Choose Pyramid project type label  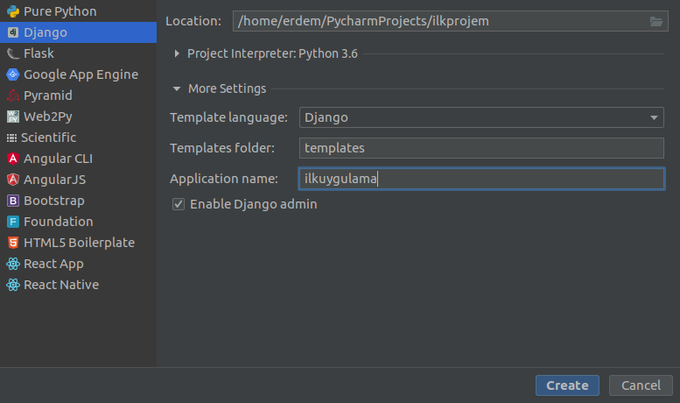pyautogui.click(x=48, y=95)
